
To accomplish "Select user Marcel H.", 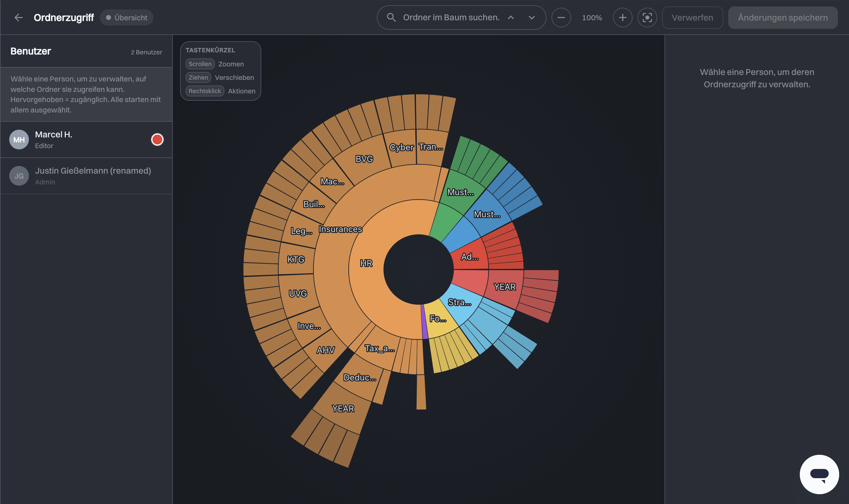I will pos(86,140).
